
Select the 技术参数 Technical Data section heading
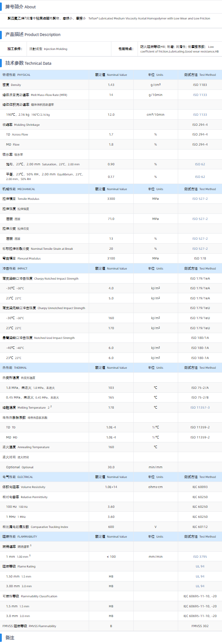coord(28,63)
